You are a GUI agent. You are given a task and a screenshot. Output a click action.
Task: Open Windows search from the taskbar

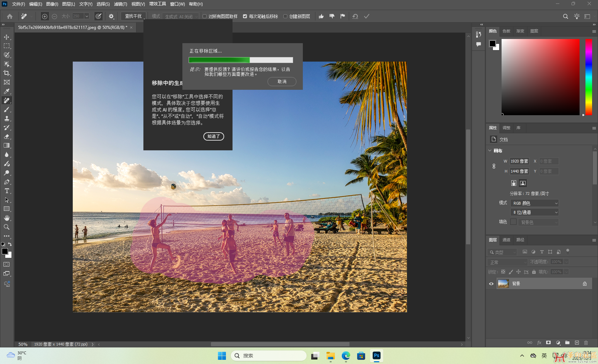tap(269, 356)
